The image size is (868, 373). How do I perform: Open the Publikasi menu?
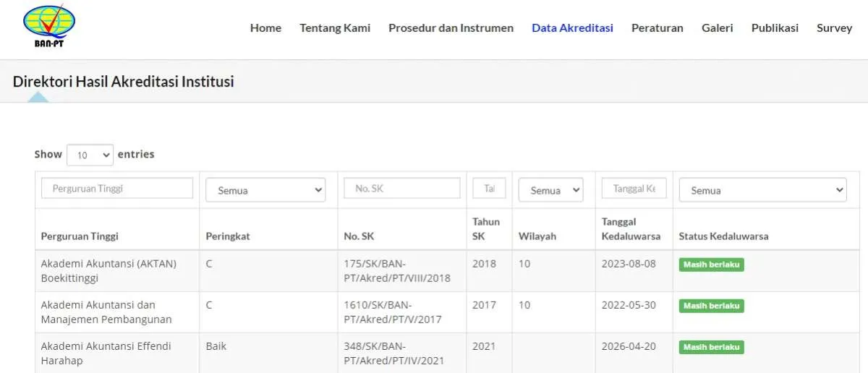[775, 28]
